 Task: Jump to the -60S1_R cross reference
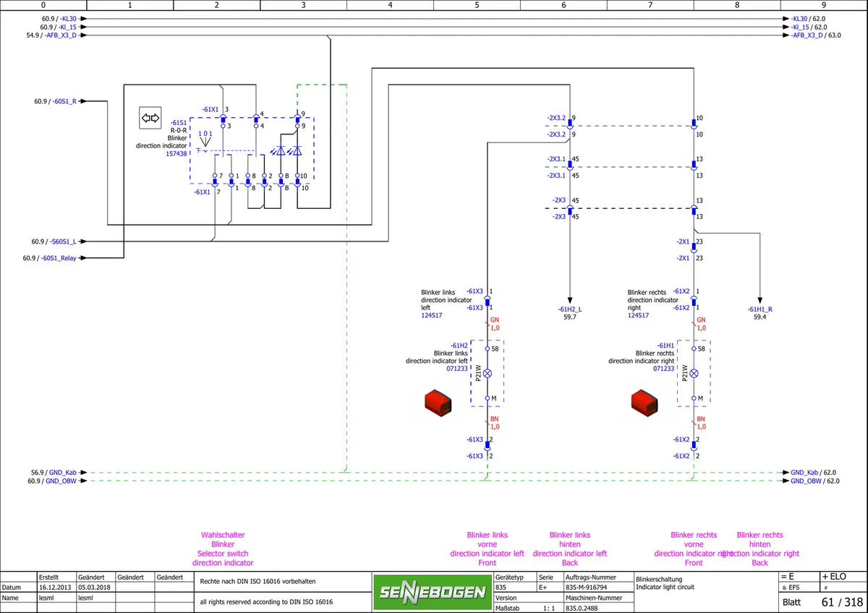pyautogui.click(x=56, y=101)
